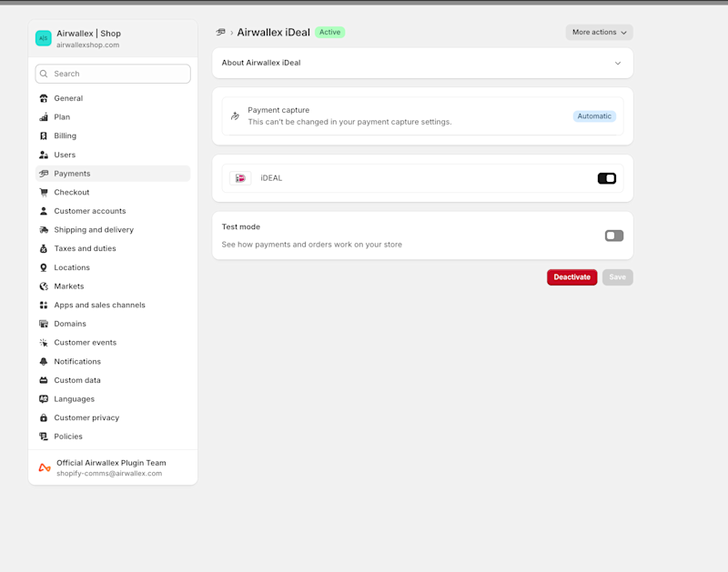Click the Payment capture heading
The height and width of the screenshot is (572, 728).
click(x=278, y=110)
